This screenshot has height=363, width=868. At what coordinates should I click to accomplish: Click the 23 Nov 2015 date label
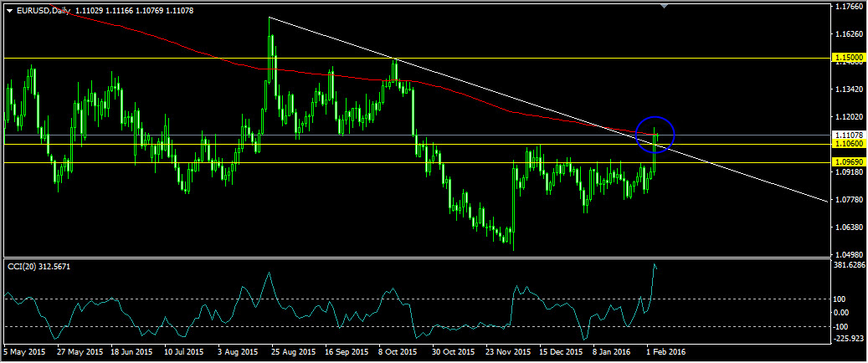coord(507,351)
